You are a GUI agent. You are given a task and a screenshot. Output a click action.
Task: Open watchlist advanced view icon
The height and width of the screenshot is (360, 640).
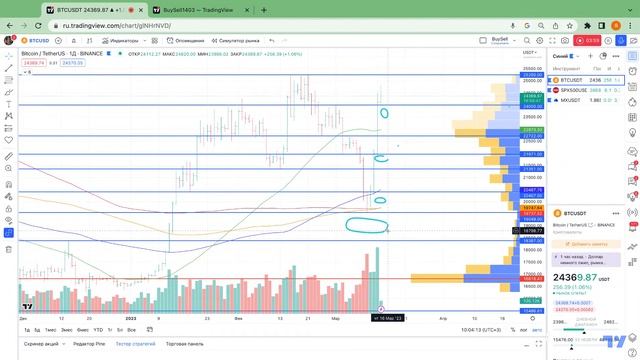[603, 56]
